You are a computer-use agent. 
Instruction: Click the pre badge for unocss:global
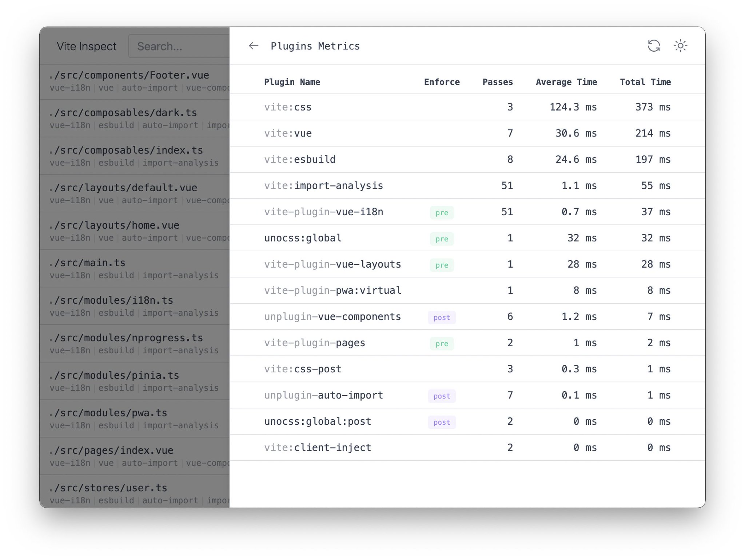(x=442, y=239)
